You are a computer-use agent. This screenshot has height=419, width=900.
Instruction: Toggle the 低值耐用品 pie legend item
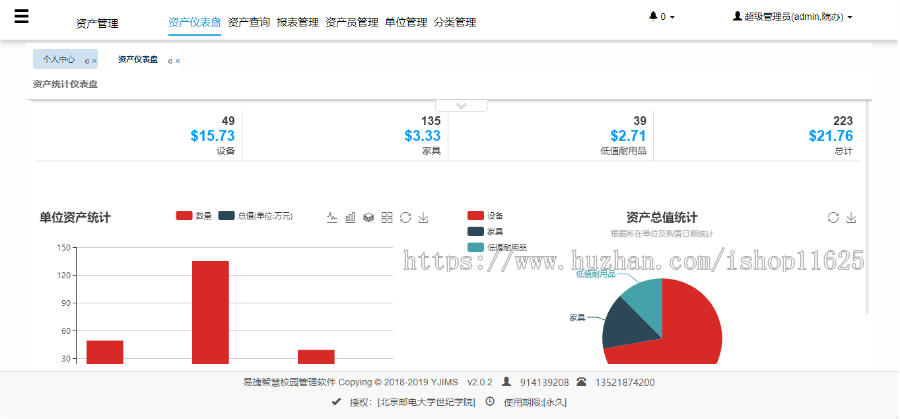(497, 247)
